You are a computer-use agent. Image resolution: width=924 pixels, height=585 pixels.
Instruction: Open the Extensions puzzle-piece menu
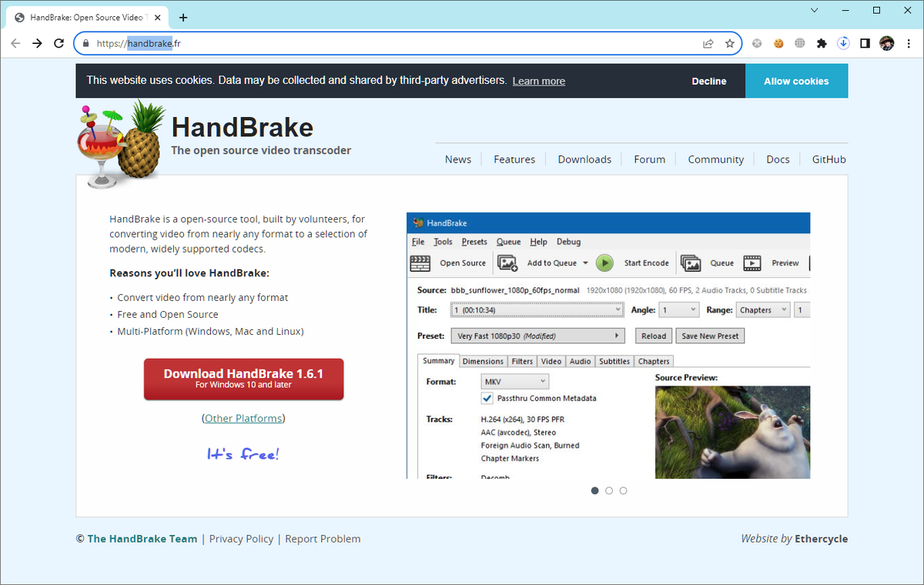(x=822, y=44)
